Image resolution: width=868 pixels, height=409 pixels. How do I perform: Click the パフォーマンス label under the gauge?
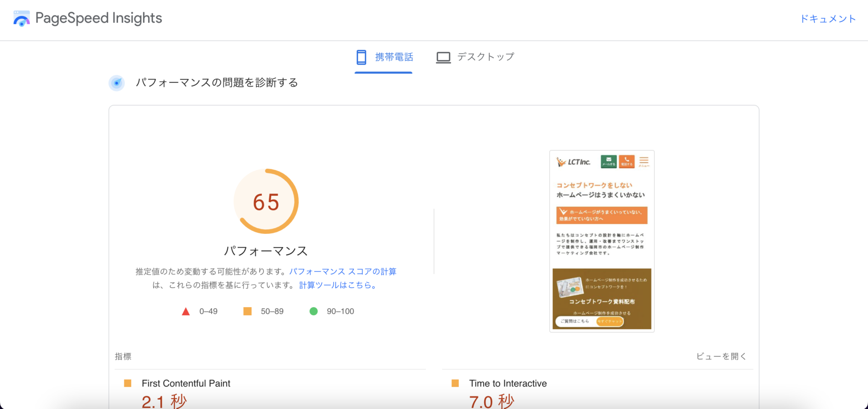[266, 251]
